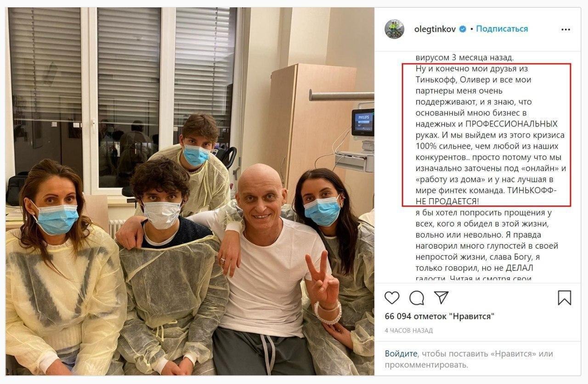This screenshot has height=384, width=588.
Task: View the 66 094 likes count
Action: tap(439, 317)
